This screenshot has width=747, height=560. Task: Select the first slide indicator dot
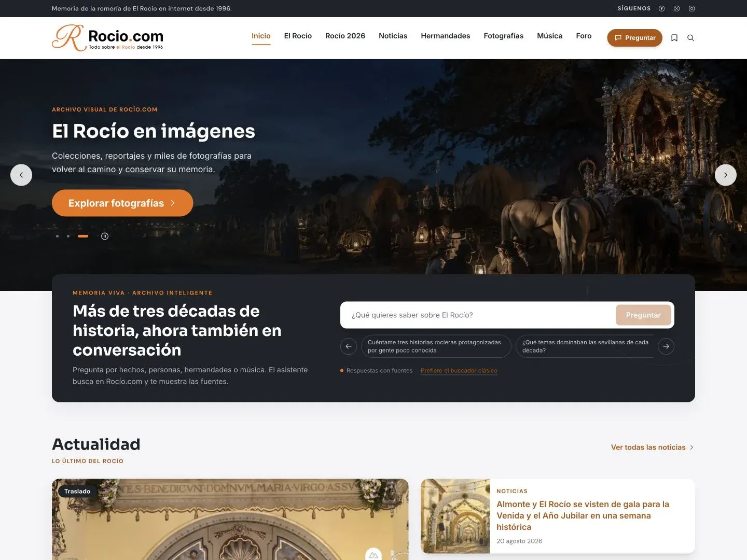tap(57, 236)
